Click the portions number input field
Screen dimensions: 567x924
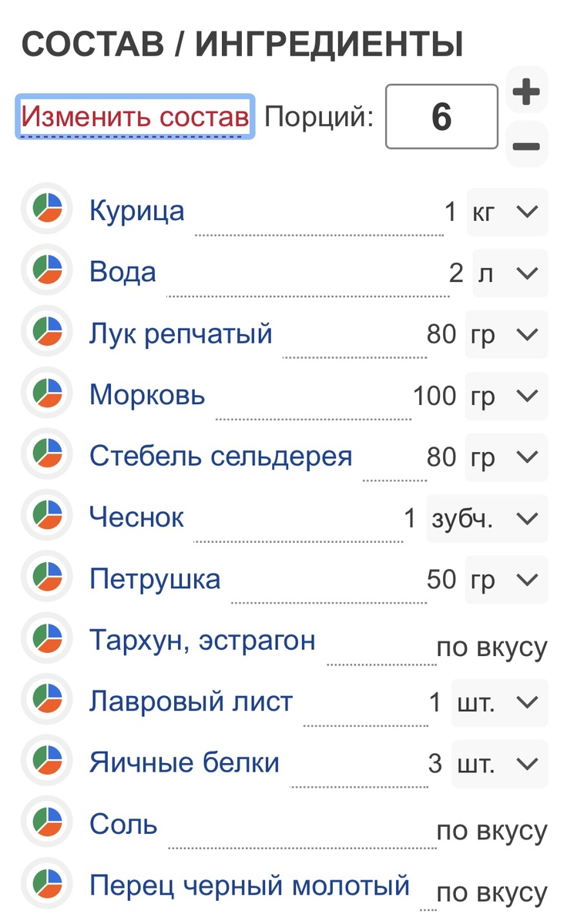[441, 117]
